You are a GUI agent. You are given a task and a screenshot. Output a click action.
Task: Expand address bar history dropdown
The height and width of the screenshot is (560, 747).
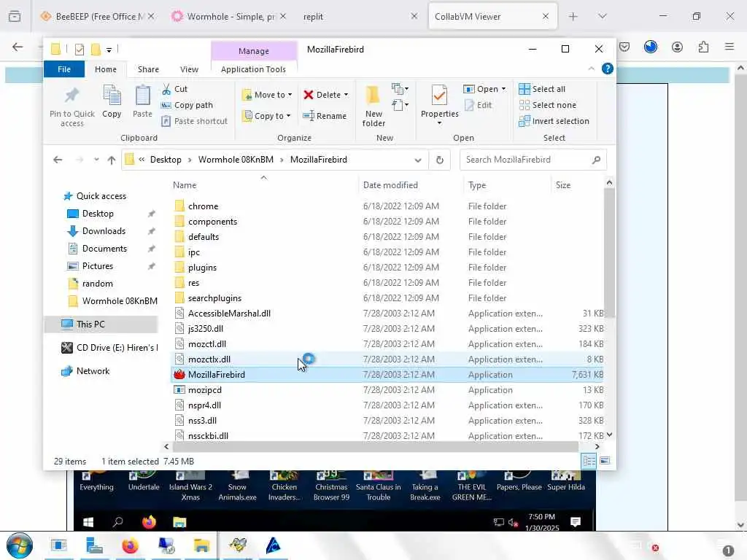pyautogui.click(x=418, y=160)
